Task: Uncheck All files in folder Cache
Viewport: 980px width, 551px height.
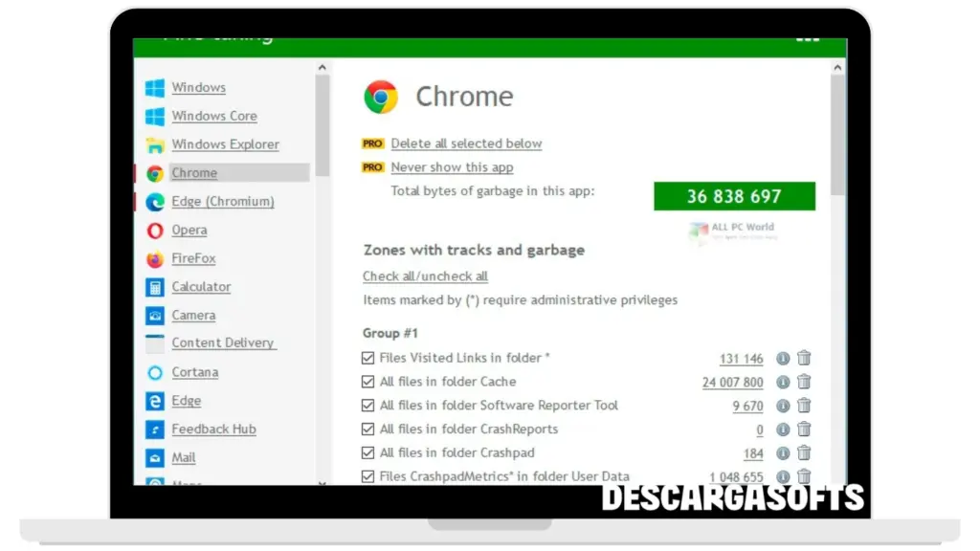Action: click(x=368, y=382)
